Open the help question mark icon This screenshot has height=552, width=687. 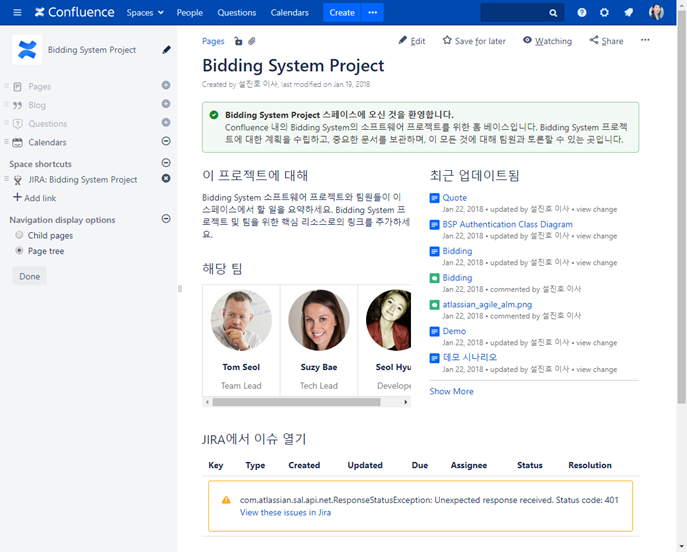tap(581, 13)
